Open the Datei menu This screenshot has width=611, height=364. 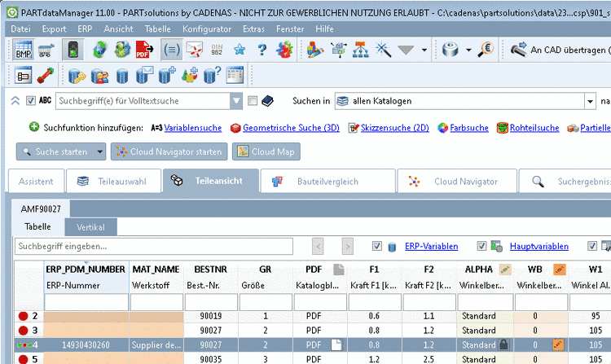(x=20, y=29)
